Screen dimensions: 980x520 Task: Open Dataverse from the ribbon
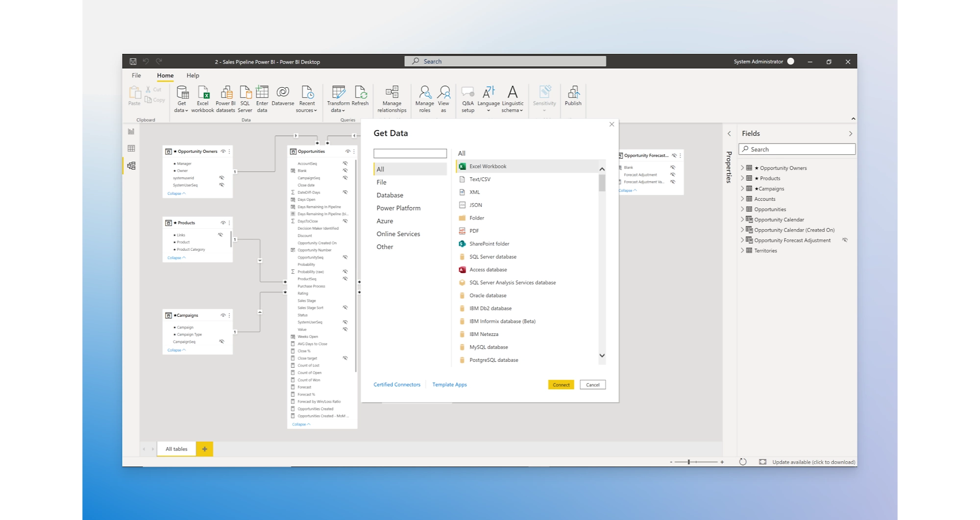[283, 96]
